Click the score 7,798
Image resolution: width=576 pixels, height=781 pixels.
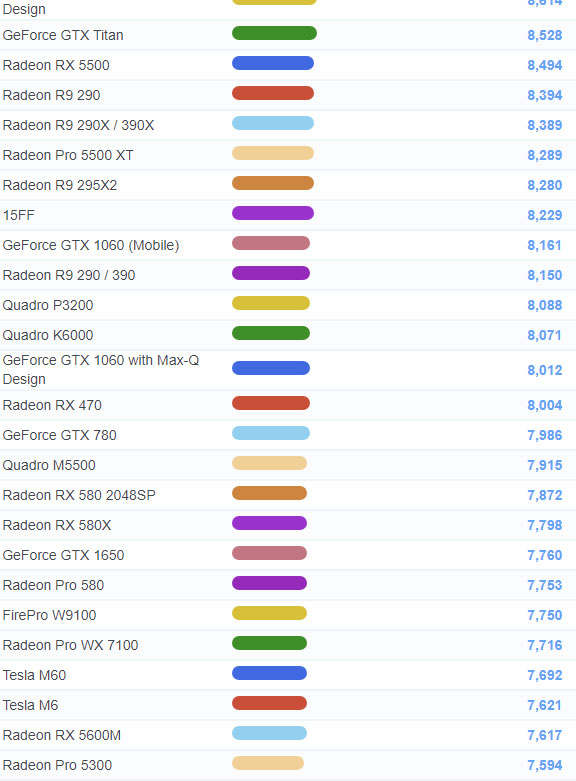pos(545,525)
